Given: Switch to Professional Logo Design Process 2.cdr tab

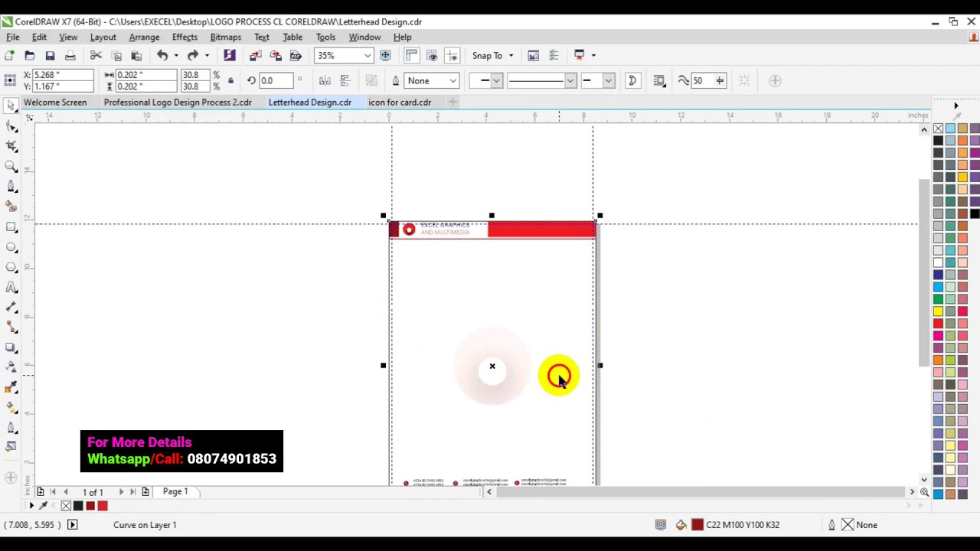Looking at the screenshot, I should pos(178,102).
